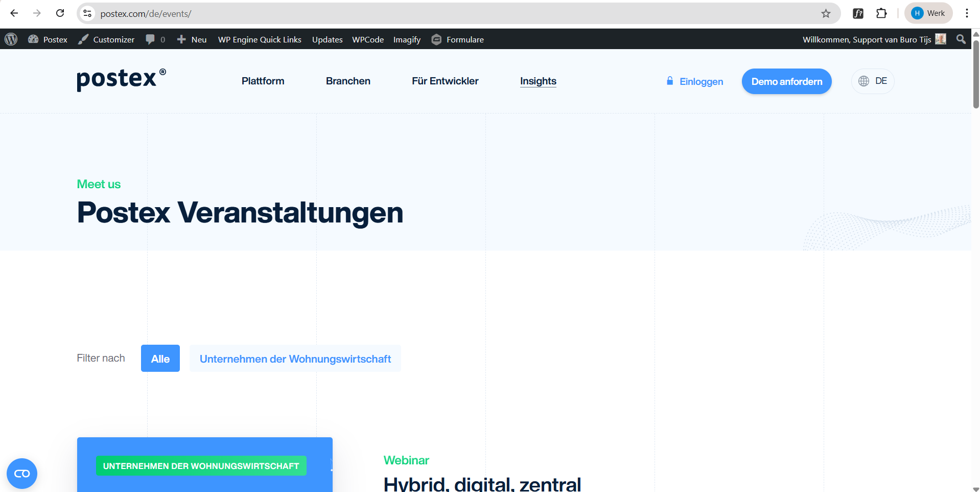Screen dimensions: 980x492
Task: Click the WordPress logo in admin bar
Action: (x=11, y=39)
